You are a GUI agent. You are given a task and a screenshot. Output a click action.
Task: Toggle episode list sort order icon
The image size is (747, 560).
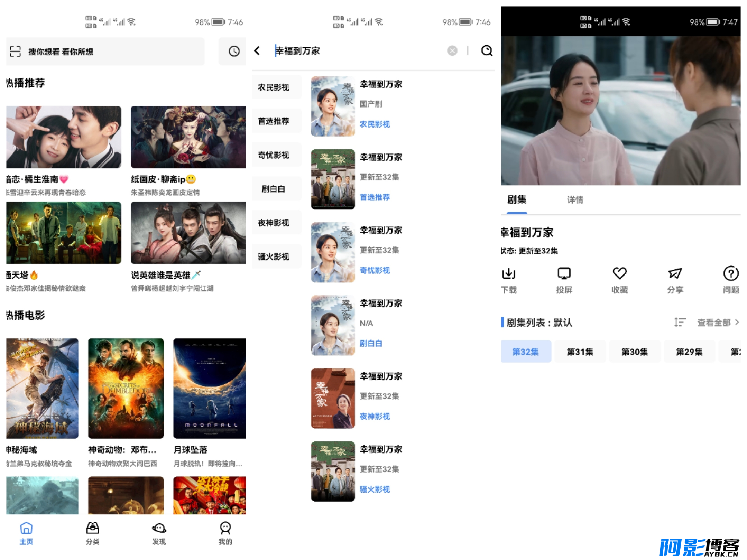point(679,323)
